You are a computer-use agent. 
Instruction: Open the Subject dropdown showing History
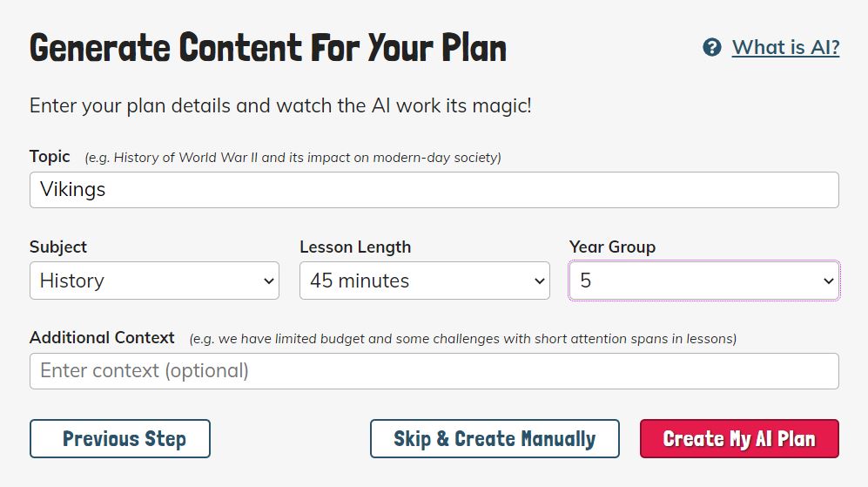[x=154, y=281]
